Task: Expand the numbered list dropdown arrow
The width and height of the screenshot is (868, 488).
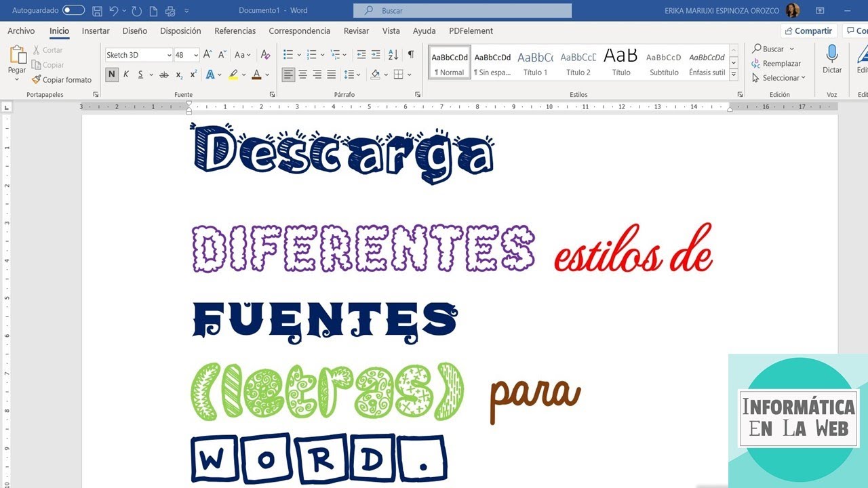Action: point(322,55)
